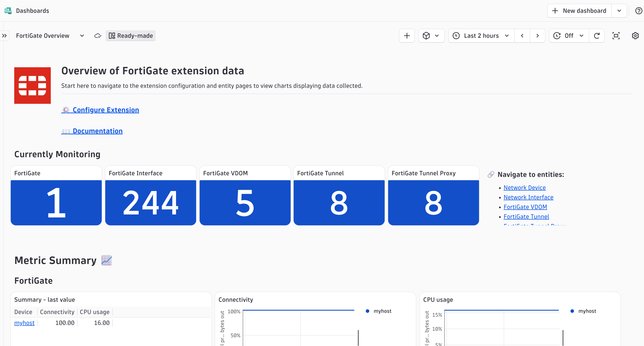Click the cloud sync status icon
644x346 pixels.
[98, 36]
